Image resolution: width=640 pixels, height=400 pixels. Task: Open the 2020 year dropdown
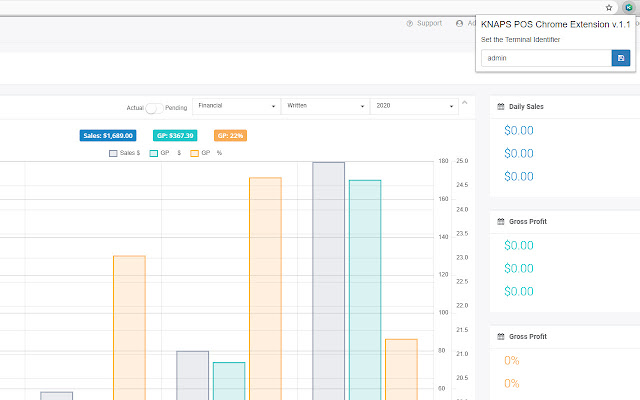[x=414, y=106]
